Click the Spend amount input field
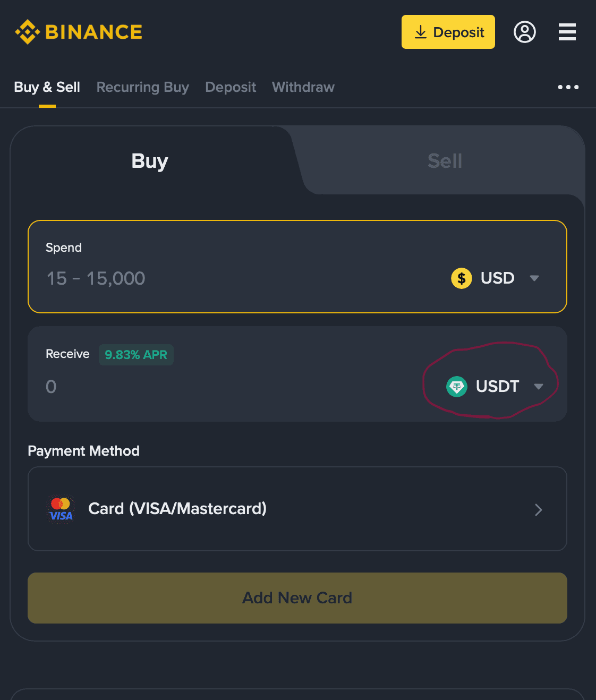Image resolution: width=596 pixels, height=700 pixels. (x=212, y=278)
